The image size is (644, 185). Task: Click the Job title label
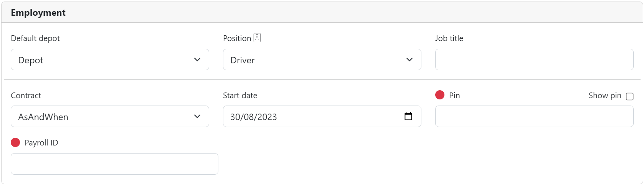[449, 38]
